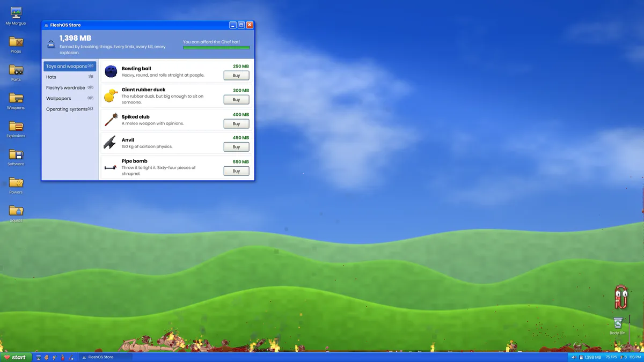Go to the Operating systems category

[x=70, y=109]
